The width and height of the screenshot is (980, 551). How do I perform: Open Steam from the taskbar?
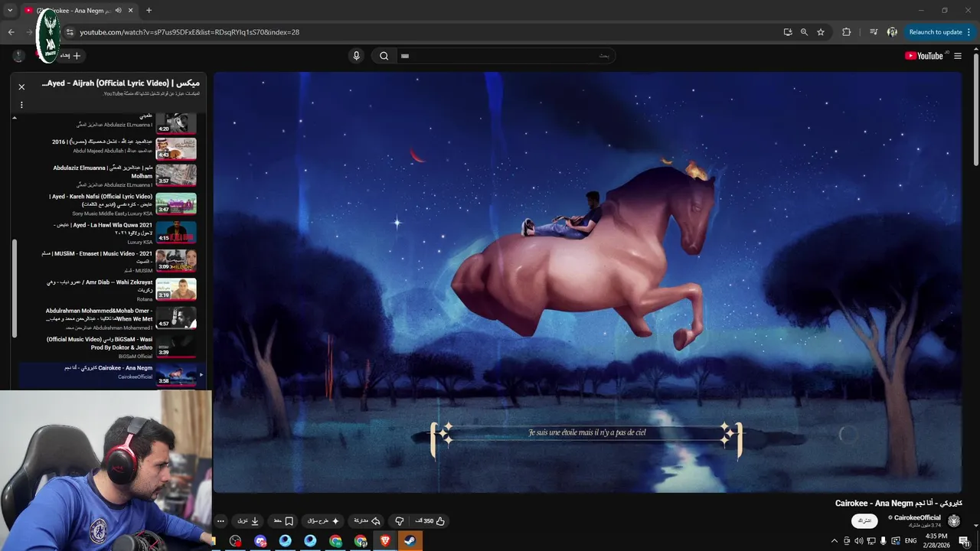[410, 541]
